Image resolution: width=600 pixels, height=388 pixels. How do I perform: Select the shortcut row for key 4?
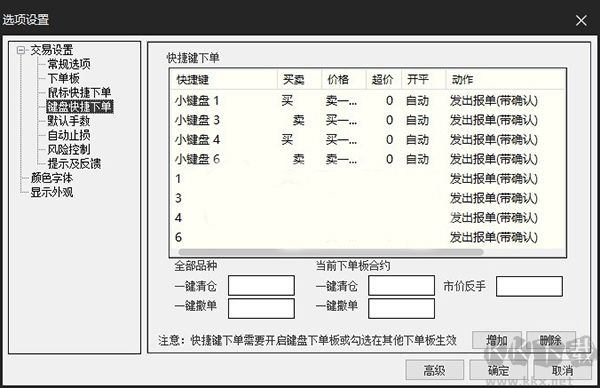(x=368, y=218)
